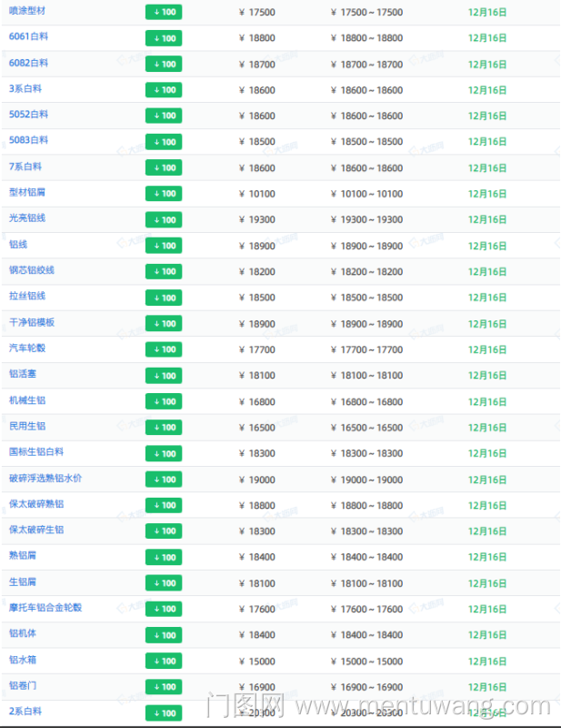Open the 光亮铝线 link
This screenshot has height=728, width=561.
27,218
